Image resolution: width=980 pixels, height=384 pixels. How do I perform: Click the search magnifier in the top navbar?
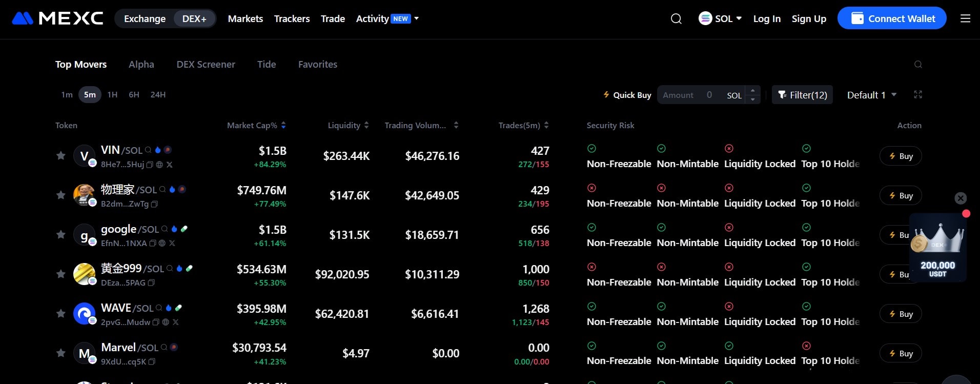click(x=676, y=19)
